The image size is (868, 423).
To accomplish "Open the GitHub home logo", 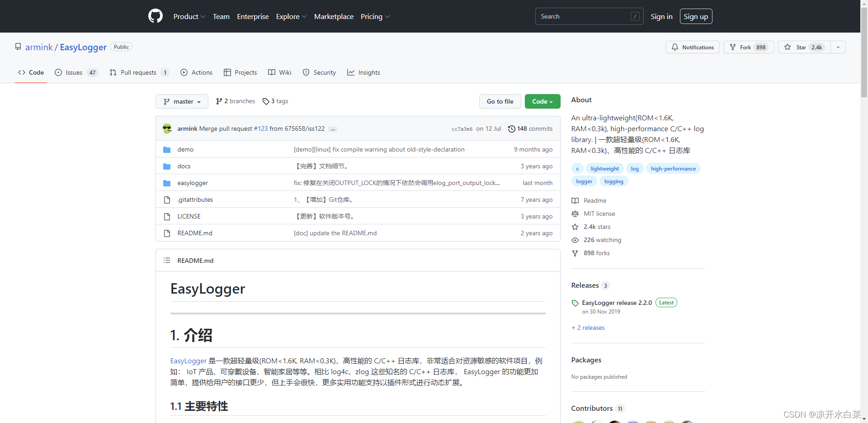I will pyautogui.click(x=156, y=16).
